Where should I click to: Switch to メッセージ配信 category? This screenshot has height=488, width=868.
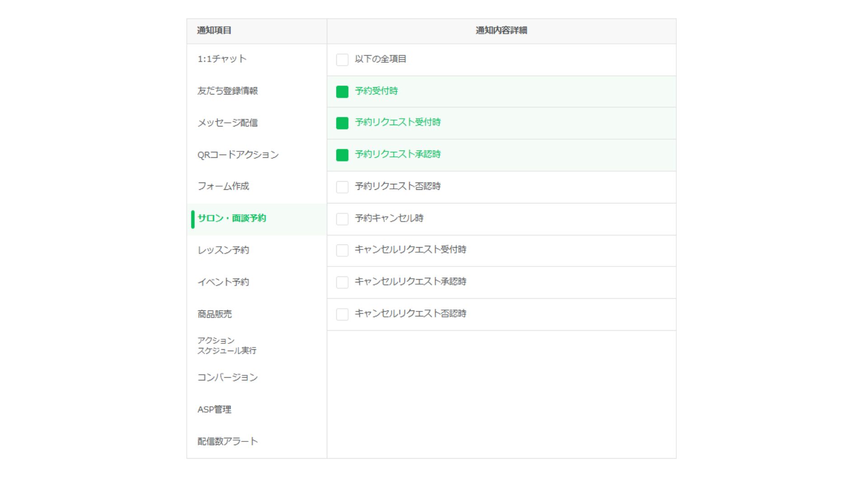[x=227, y=123]
